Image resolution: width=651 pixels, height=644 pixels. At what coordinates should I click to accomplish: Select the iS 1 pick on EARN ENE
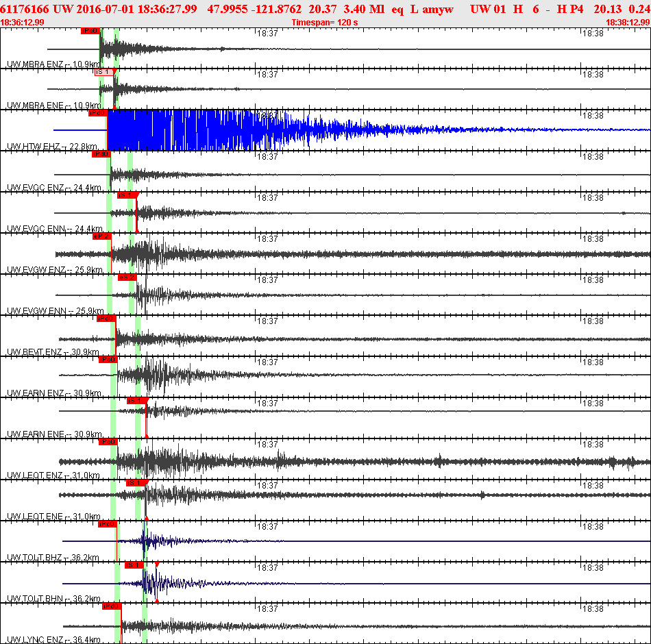point(136,401)
